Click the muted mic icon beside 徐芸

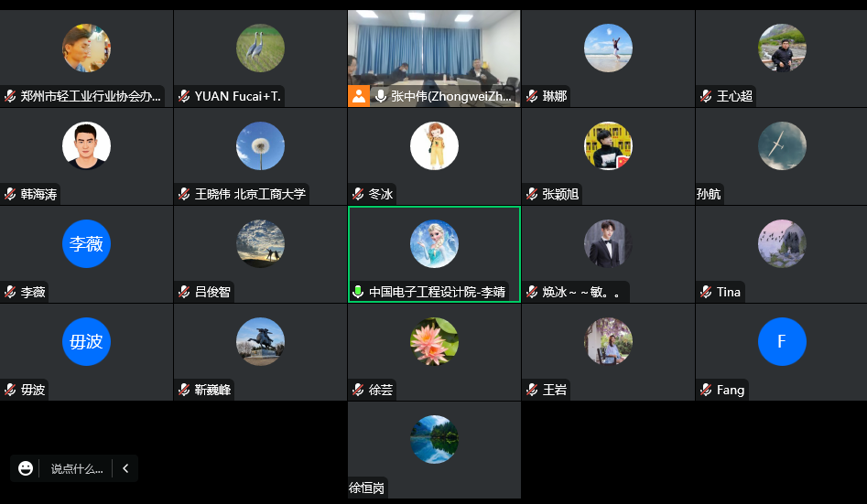(358, 390)
